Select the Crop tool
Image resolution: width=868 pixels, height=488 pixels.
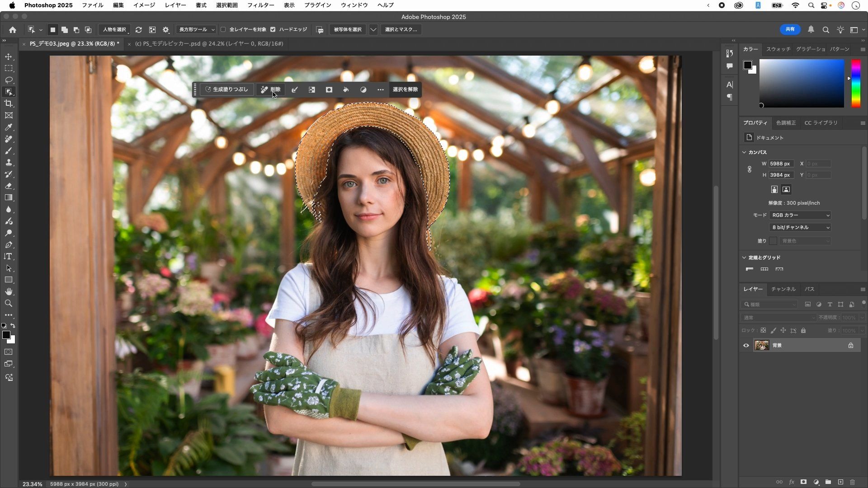coord(9,104)
